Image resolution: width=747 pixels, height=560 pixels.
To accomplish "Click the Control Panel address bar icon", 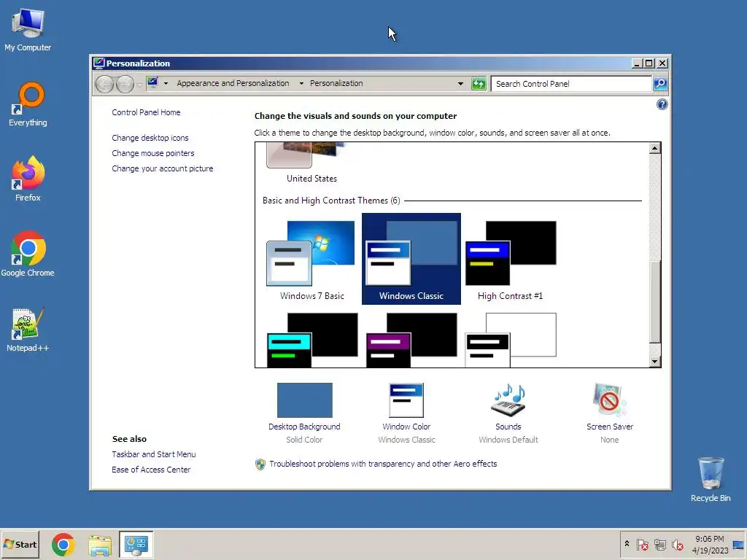I will (x=152, y=83).
